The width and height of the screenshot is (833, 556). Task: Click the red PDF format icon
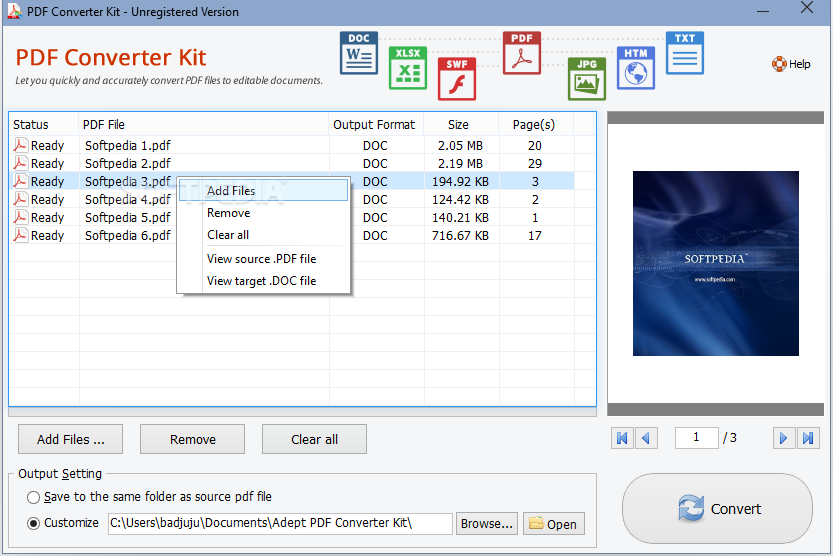tap(522, 53)
